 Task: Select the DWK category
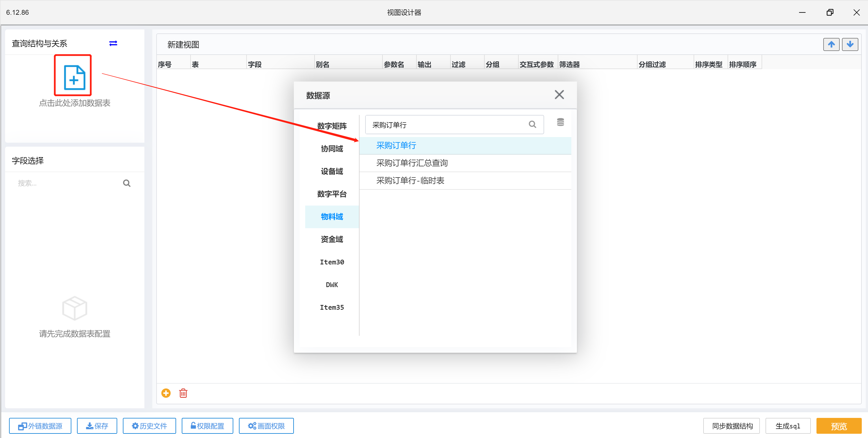[x=332, y=285]
